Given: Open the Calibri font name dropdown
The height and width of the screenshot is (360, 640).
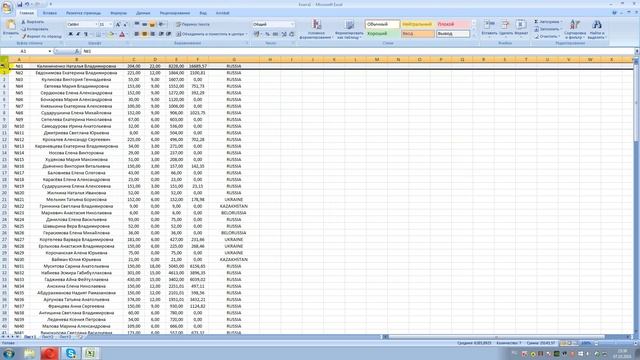Looking at the screenshot, I should (96, 24).
